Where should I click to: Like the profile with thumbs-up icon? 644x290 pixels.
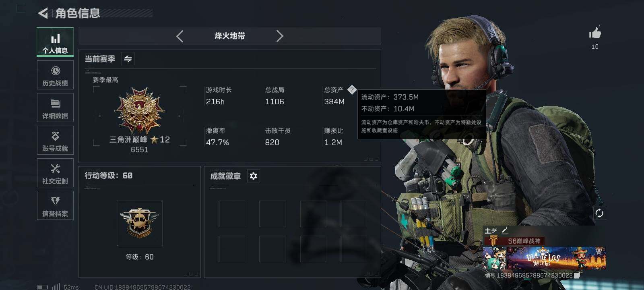pyautogui.click(x=595, y=33)
